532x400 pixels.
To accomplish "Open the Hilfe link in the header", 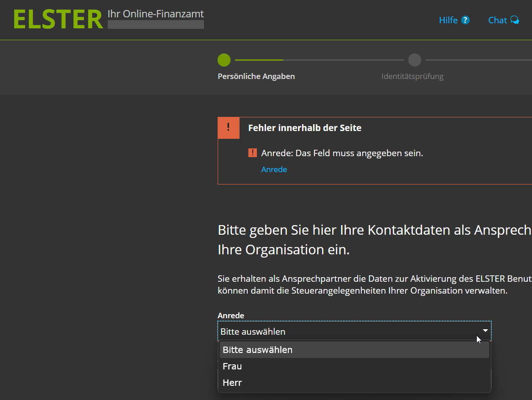I will 448,20.
